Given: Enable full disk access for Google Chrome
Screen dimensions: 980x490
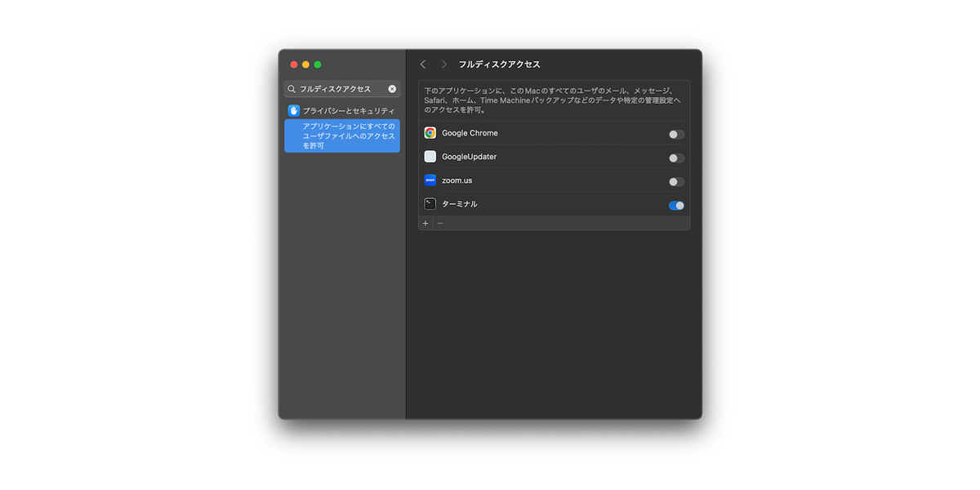Looking at the screenshot, I should [676, 135].
